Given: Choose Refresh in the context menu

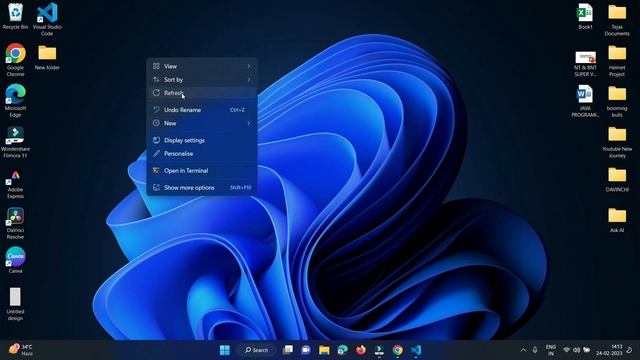Looking at the screenshot, I should [x=202, y=93].
